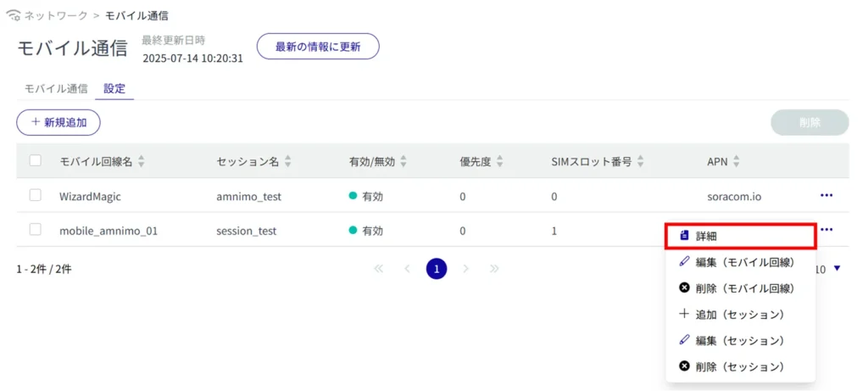
Task: Sort by SIMスロット番号 column arrows
Action: [639, 161]
